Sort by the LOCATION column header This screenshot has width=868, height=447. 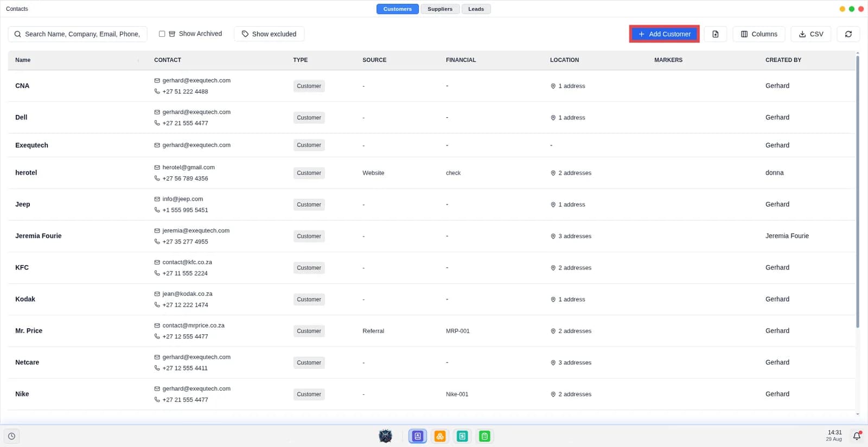[564, 60]
